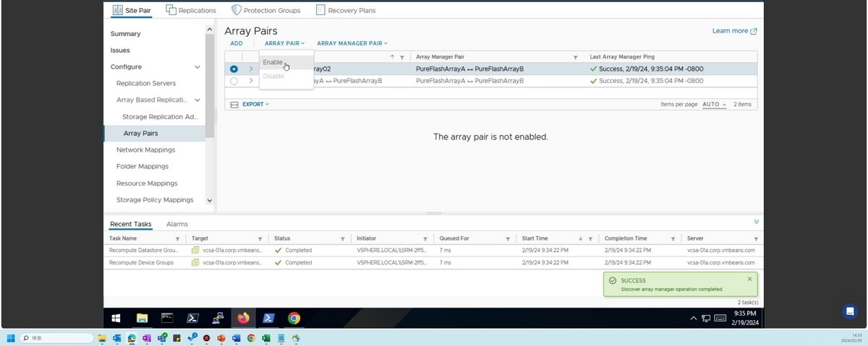Open Chrome from the outer taskbar

tap(251, 338)
